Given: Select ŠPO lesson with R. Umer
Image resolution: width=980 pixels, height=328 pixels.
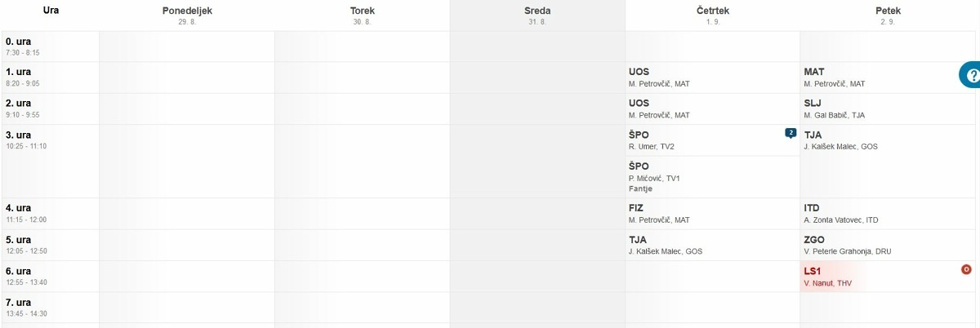Looking at the screenshot, I should pyautogui.click(x=712, y=140).
